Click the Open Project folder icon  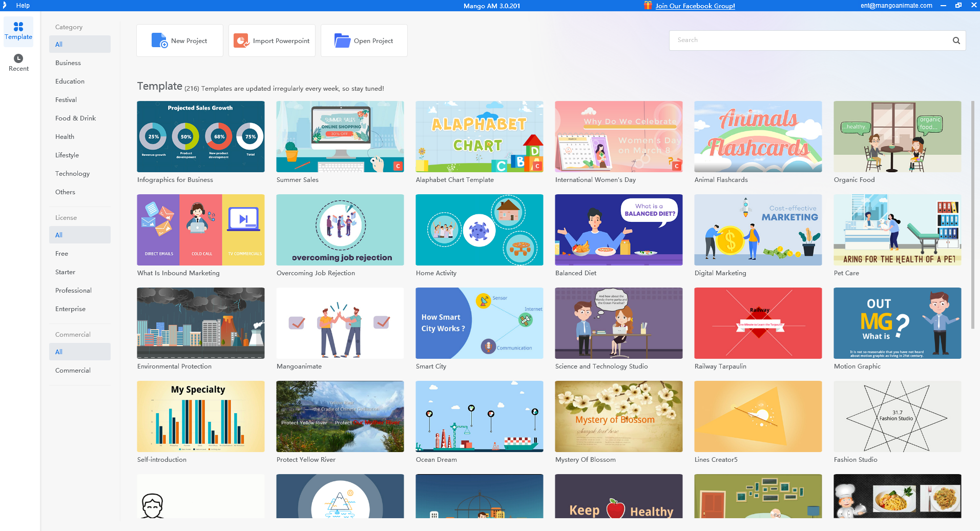point(341,40)
